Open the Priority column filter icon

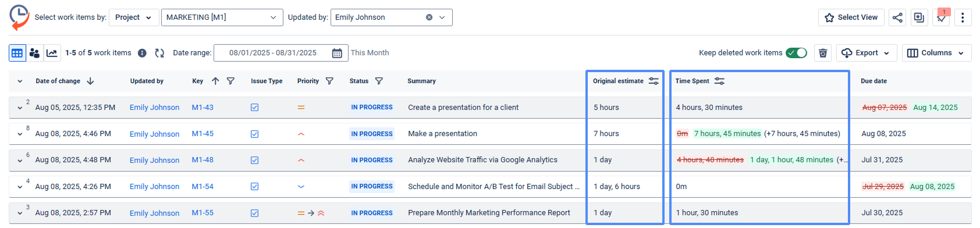coord(329,81)
